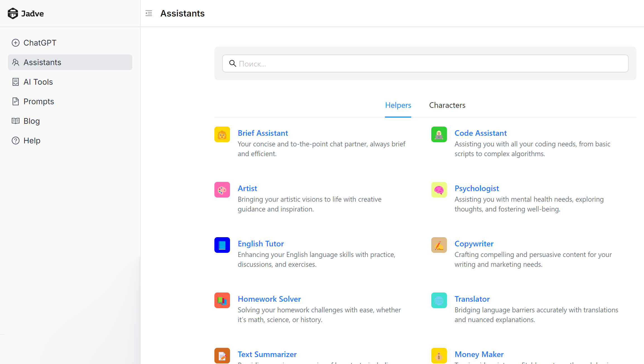Screen dimensions: 644x364
Task: Focus the Поиск search field
Action: click(x=425, y=64)
